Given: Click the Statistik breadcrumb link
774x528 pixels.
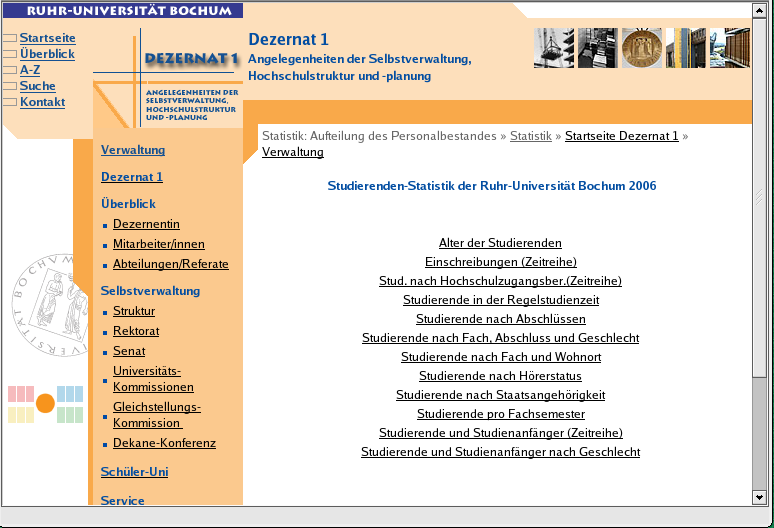Looking at the screenshot, I should (530, 136).
